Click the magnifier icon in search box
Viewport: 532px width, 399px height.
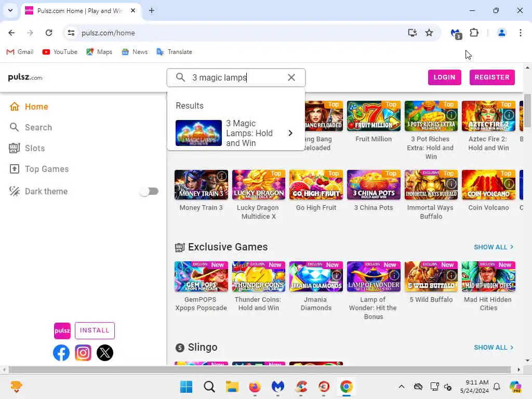[x=180, y=77]
